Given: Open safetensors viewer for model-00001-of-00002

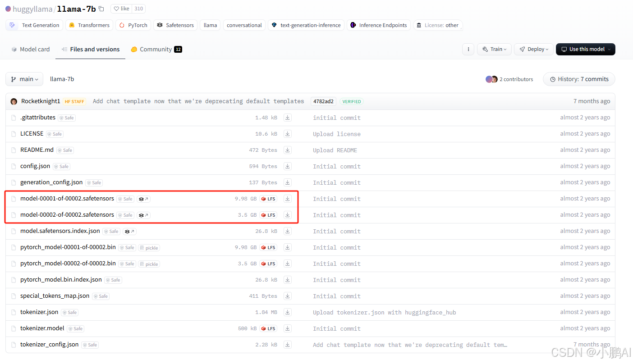Looking at the screenshot, I should (143, 199).
